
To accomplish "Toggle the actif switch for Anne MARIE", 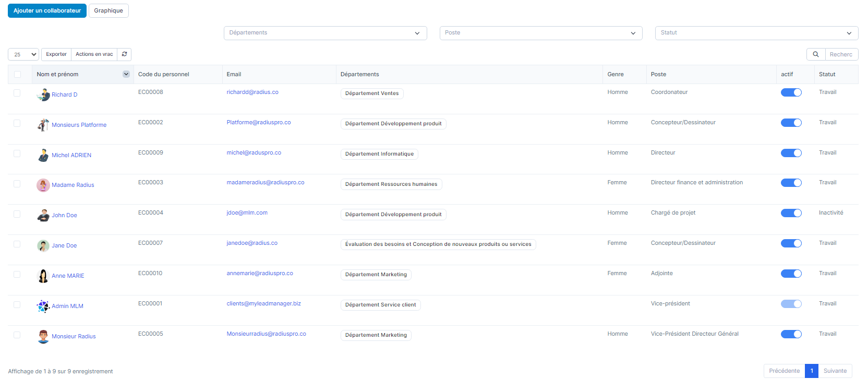I will pyautogui.click(x=791, y=274).
